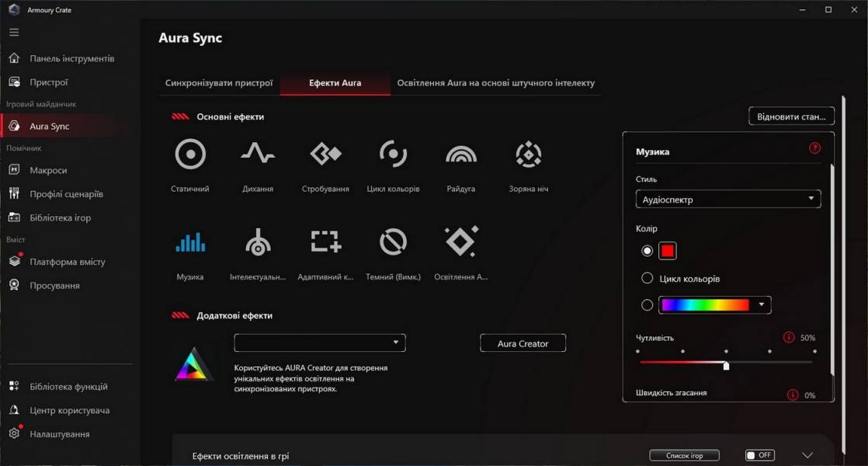
Task: Open Просування in the sidebar
Action: pos(55,285)
